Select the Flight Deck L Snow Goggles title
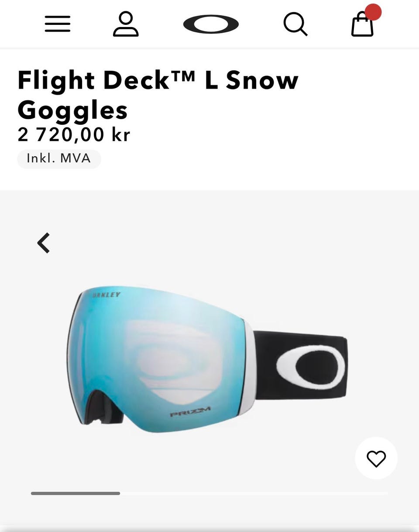Image resolution: width=419 pixels, height=532 pixels. pyautogui.click(x=158, y=95)
